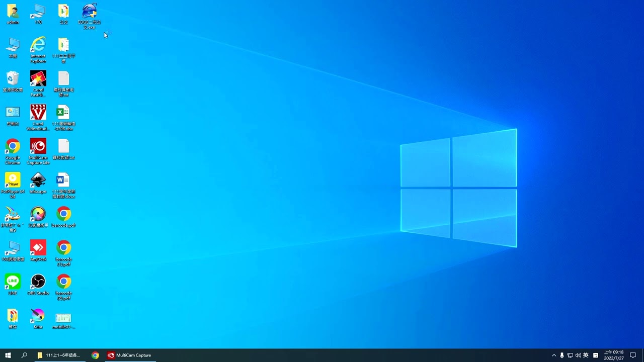Viewport: 644px width, 362px height.
Task: Open the microphone tray icon
Action: click(x=562, y=355)
